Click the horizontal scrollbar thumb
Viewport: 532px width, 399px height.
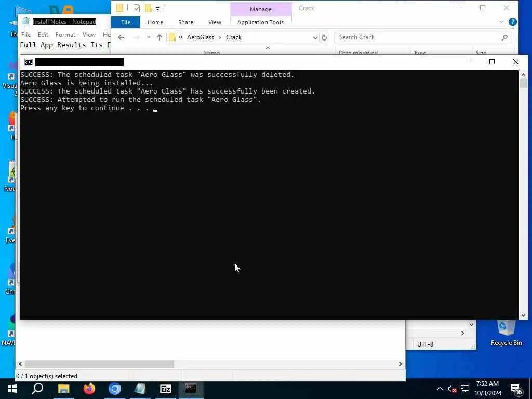(x=99, y=364)
